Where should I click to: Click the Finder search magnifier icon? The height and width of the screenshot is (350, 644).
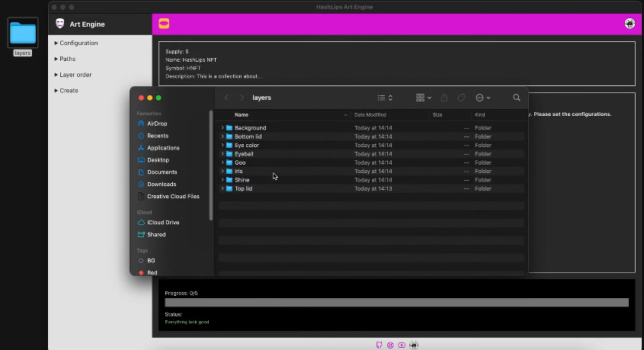[x=517, y=98]
